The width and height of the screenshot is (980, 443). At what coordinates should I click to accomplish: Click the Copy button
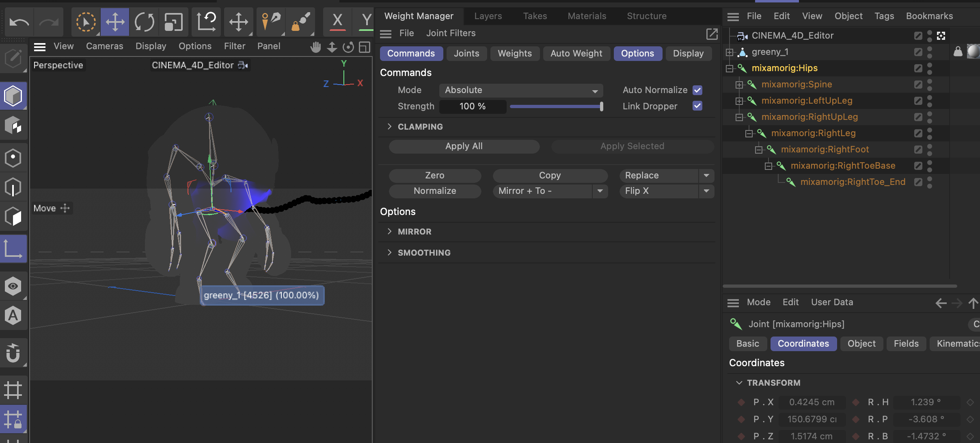[550, 176]
